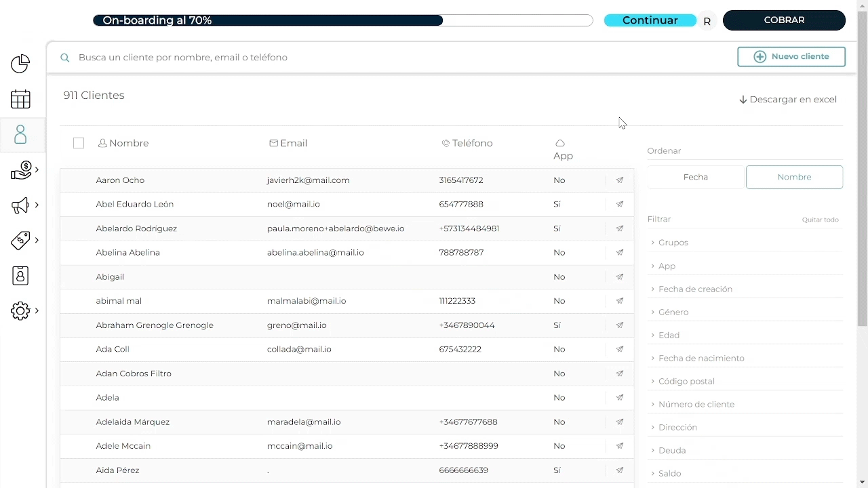The width and height of the screenshot is (868, 488).
Task: Click paper plane icon for Abel Eduardo León
Action: [x=620, y=204]
